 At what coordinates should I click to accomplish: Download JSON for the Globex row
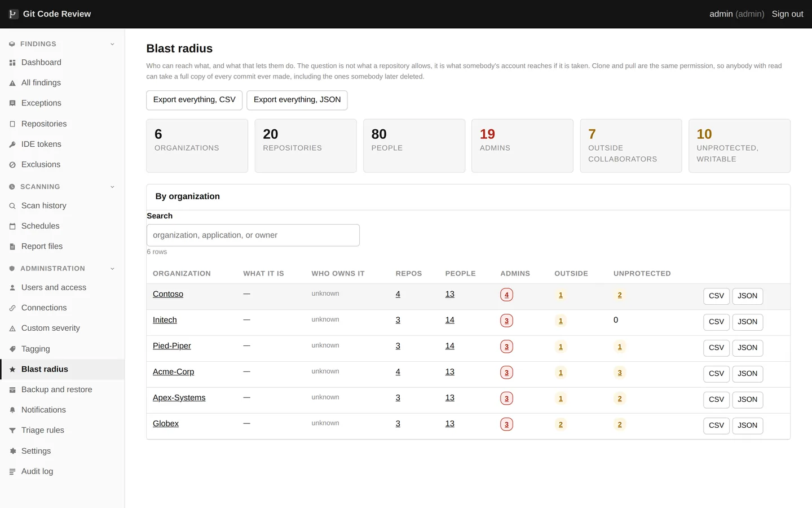pyautogui.click(x=747, y=426)
